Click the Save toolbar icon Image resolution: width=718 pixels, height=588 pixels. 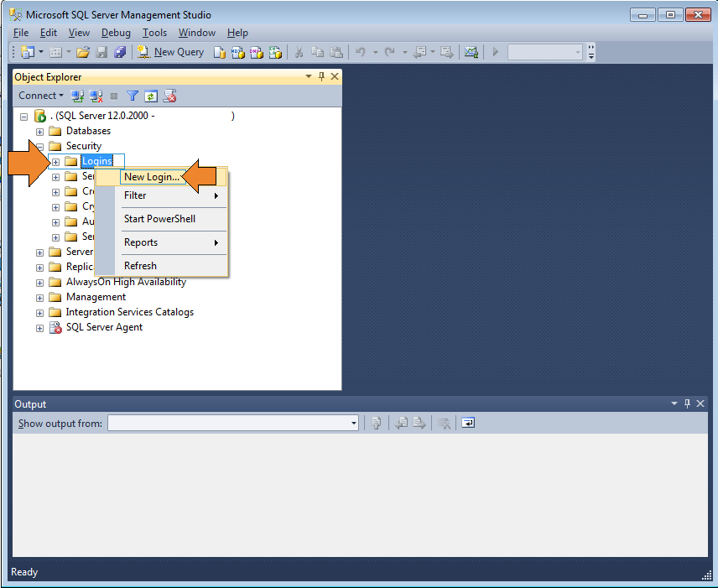102,52
